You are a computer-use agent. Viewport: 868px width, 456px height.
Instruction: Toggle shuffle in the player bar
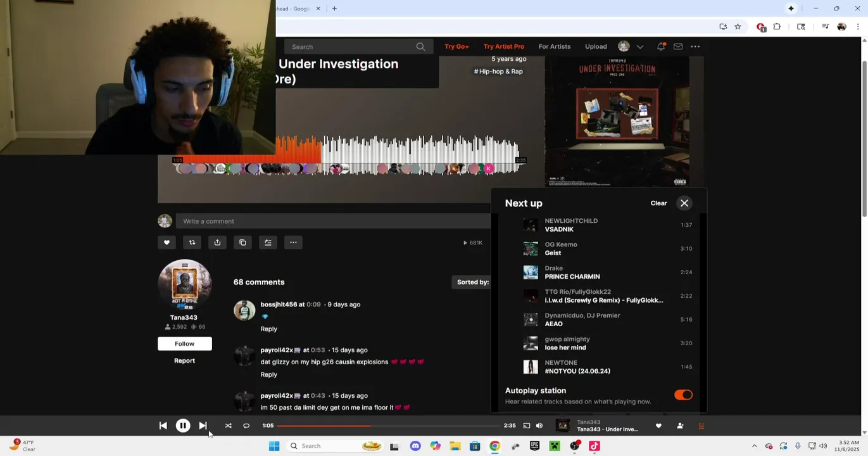[x=228, y=426]
